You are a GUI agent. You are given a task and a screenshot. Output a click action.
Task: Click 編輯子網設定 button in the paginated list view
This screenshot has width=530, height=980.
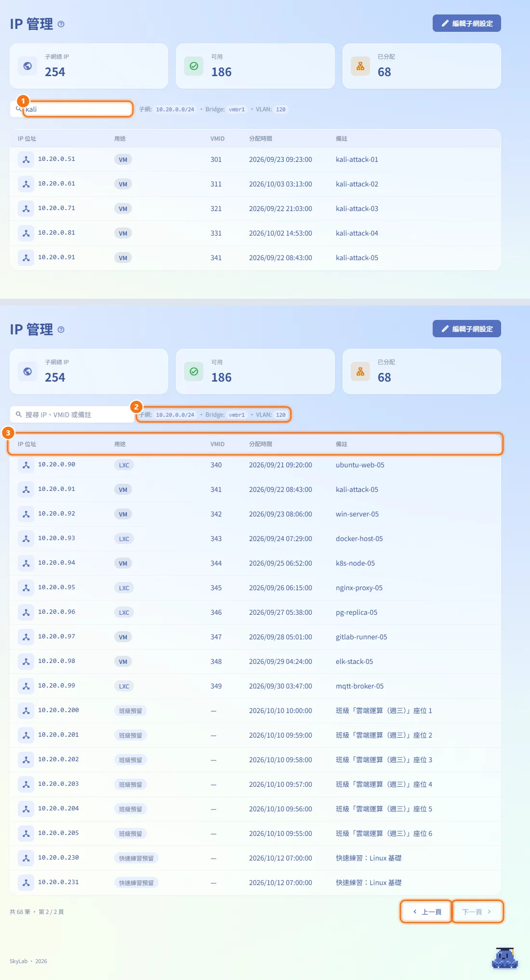pyautogui.click(x=466, y=329)
